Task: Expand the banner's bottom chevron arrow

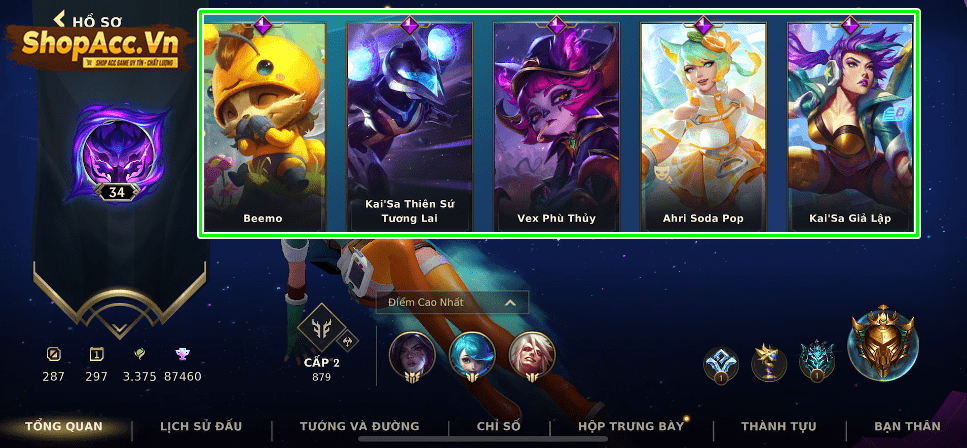Action: pos(119,328)
